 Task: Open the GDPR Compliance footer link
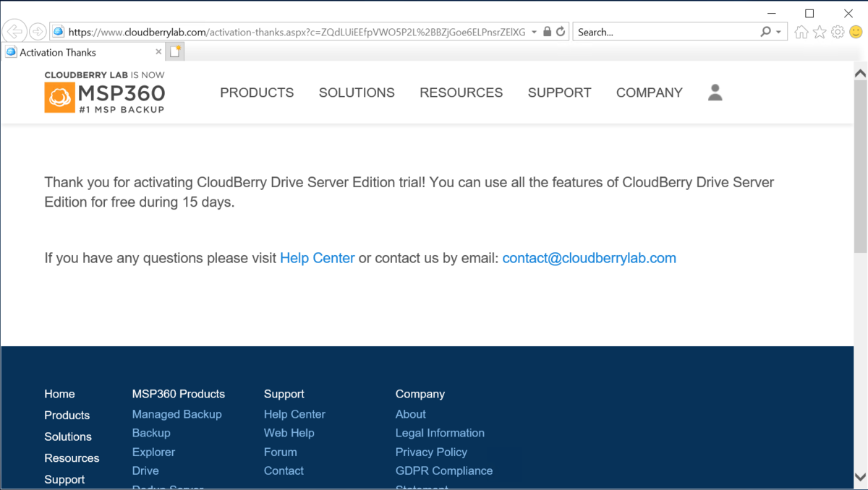click(444, 470)
